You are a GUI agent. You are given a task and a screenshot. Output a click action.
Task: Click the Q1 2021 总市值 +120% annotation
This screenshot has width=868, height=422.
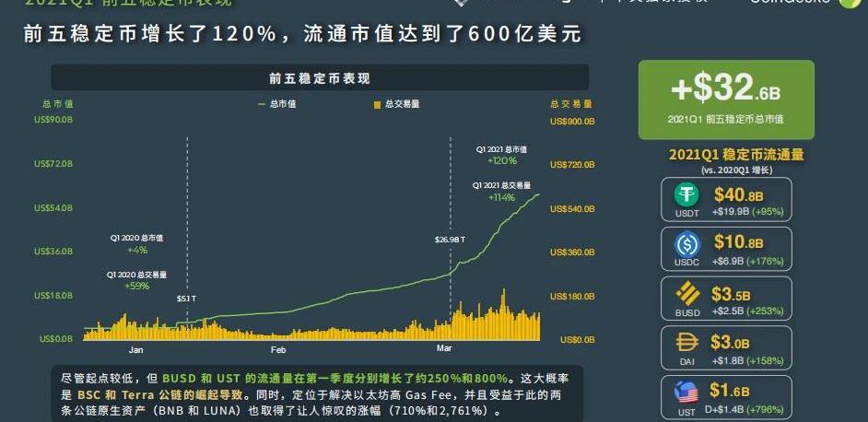pos(501,155)
